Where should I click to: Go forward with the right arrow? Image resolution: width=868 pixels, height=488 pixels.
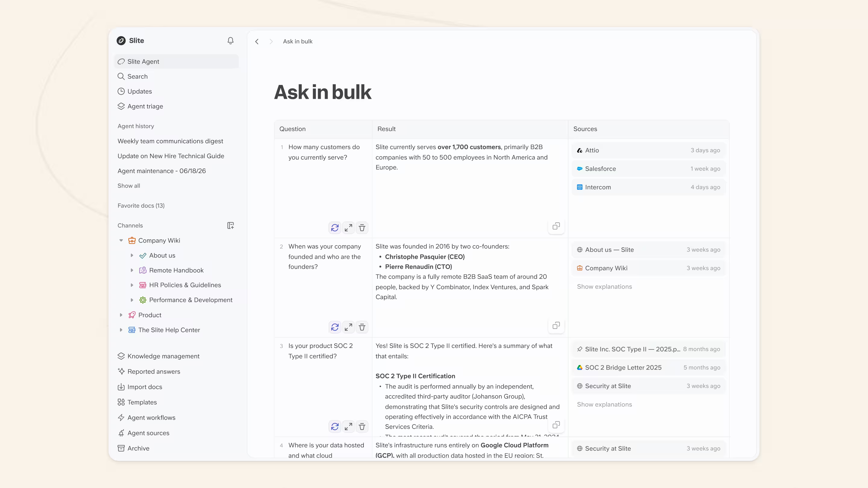pyautogui.click(x=271, y=42)
